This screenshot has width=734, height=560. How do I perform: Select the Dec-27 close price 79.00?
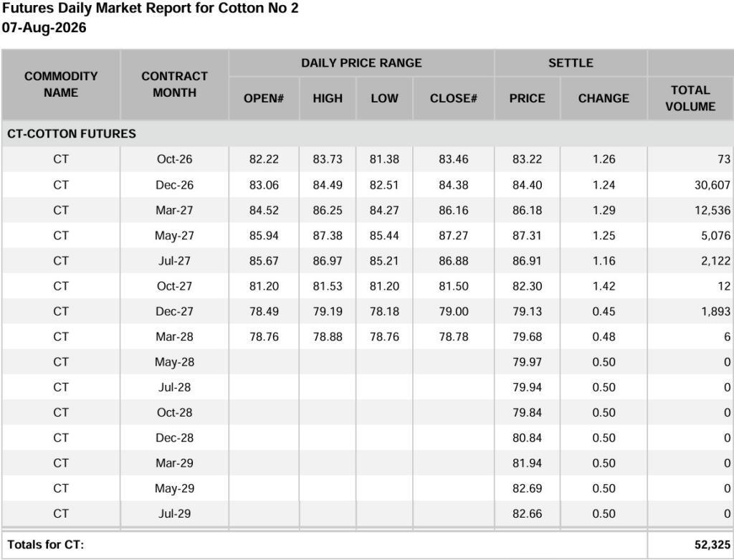point(454,311)
